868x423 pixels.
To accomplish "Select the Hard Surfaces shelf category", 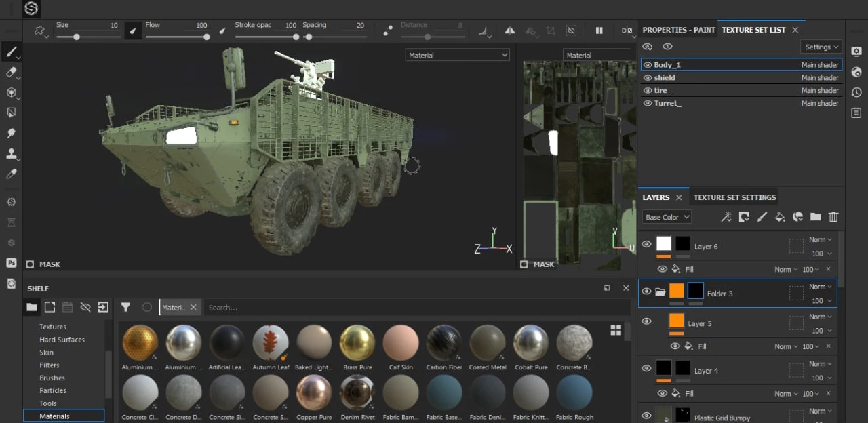I will [x=62, y=340].
